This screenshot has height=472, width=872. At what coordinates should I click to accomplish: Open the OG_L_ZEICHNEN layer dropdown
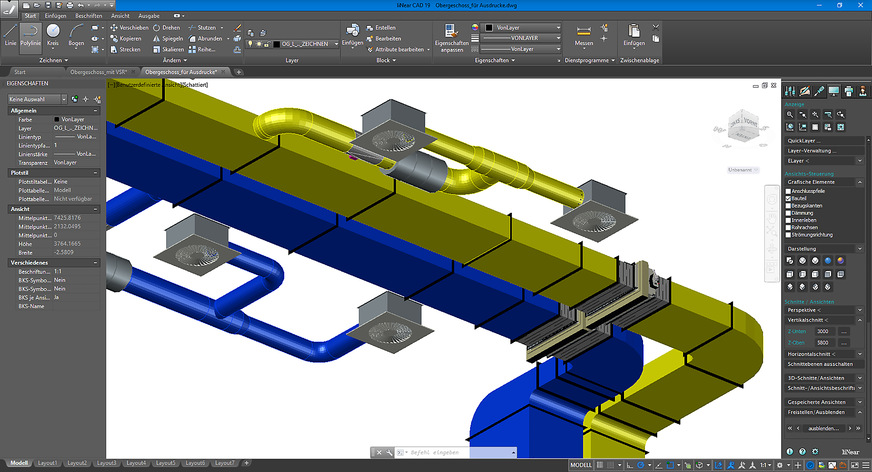click(293, 44)
